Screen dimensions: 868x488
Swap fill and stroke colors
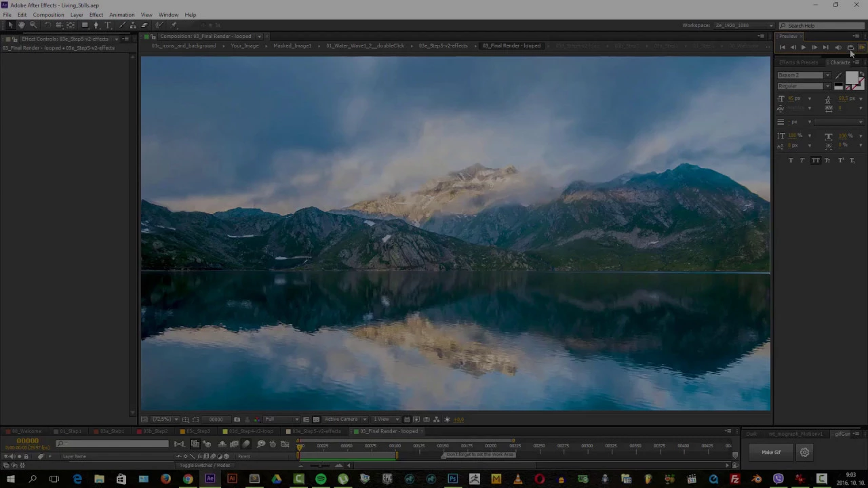[862, 73]
